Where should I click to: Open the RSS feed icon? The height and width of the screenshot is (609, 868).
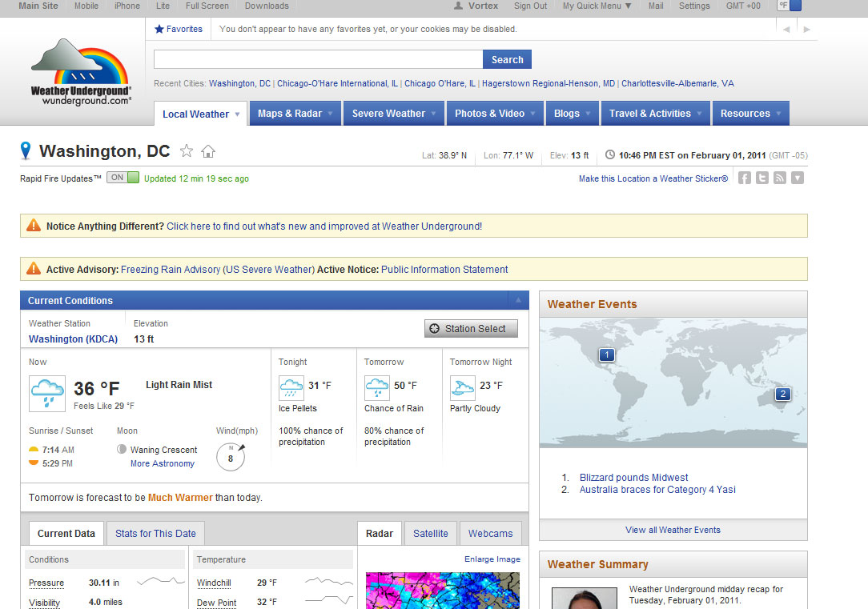point(780,178)
